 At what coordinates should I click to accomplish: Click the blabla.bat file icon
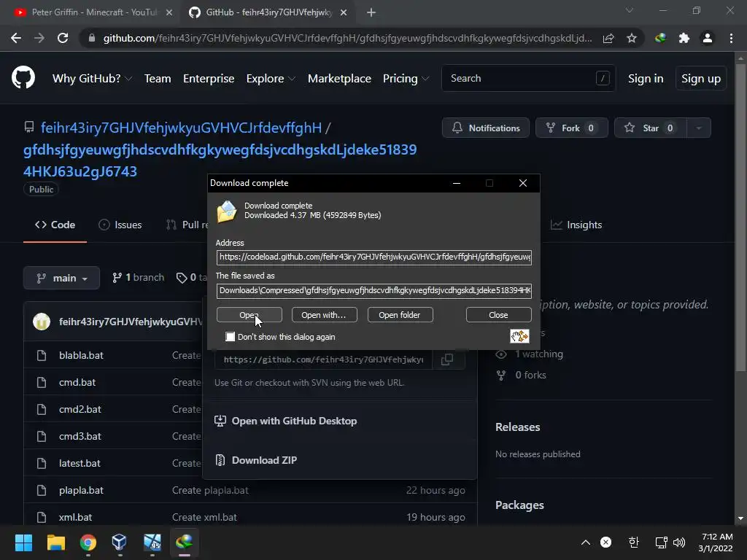tap(42, 355)
